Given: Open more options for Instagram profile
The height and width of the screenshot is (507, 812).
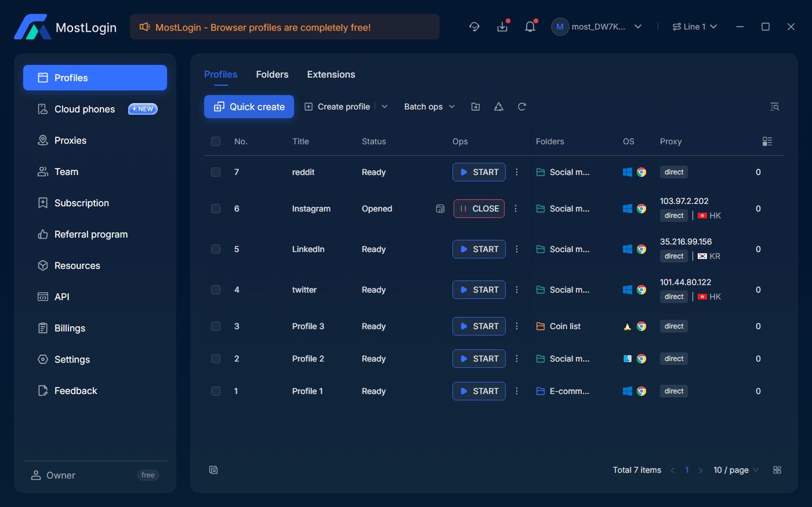Looking at the screenshot, I should click(515, 209).
